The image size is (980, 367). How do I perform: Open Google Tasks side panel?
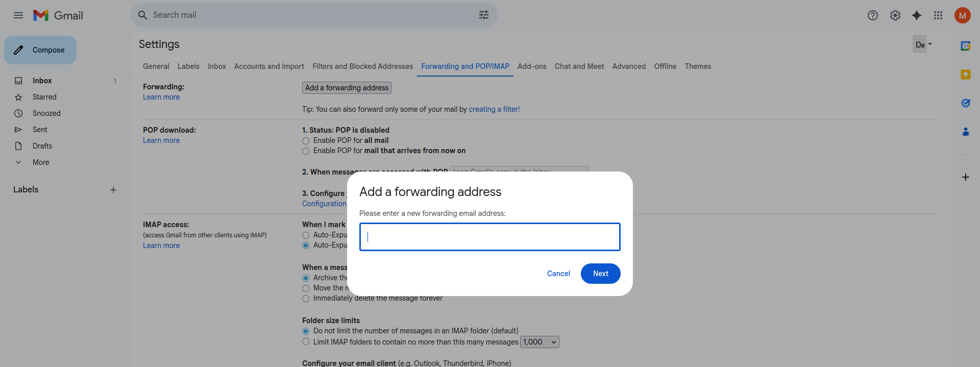(x=966, y=103)
